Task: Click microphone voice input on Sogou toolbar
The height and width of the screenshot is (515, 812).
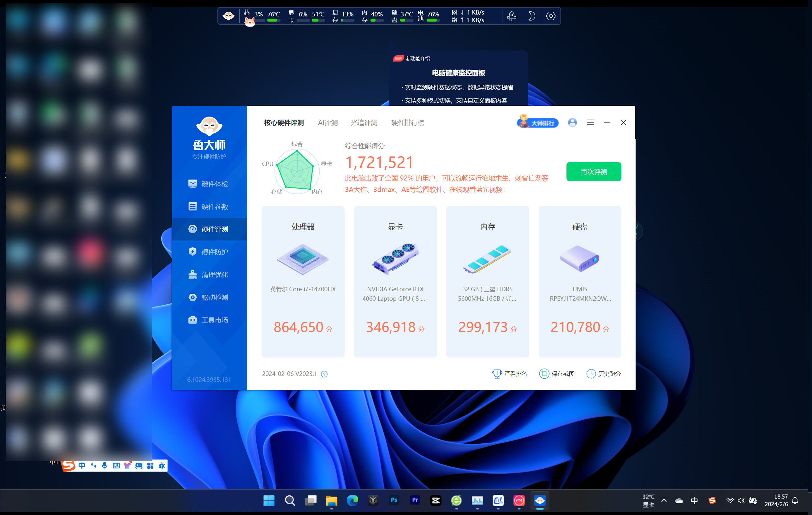Action: coord(104,465)
